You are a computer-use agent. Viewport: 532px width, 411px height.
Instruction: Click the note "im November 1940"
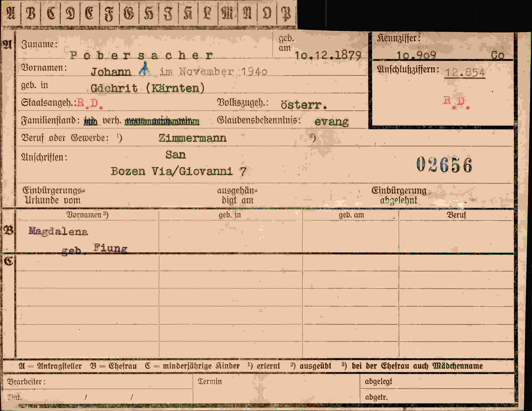[x=213, y=72]
